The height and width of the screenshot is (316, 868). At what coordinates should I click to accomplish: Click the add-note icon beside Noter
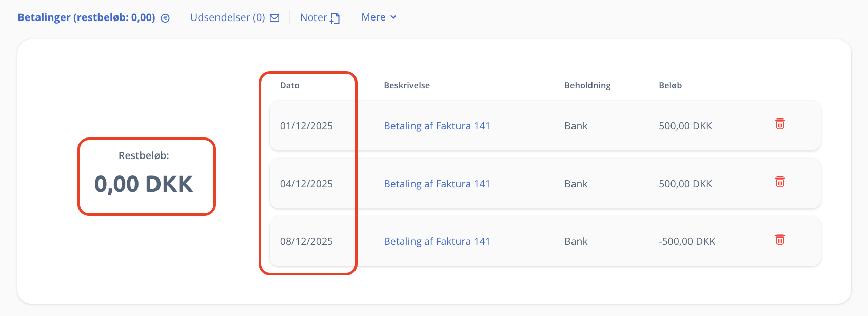tap(335, 18)
